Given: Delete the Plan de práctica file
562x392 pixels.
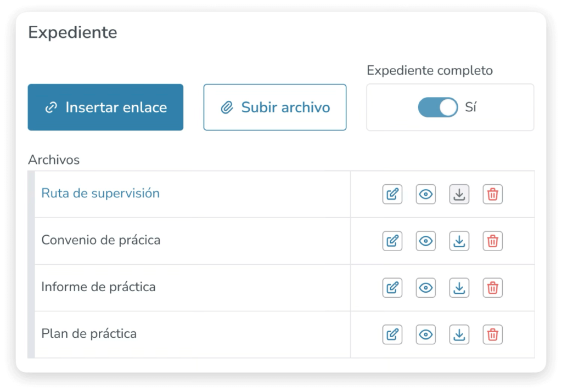Looking at the screenshot, I should tap(493, 334).
